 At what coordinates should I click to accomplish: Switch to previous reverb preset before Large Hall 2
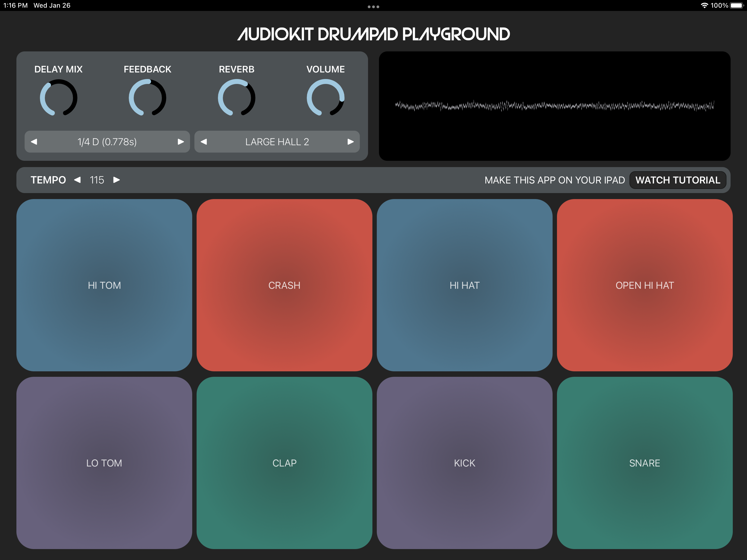204,142
